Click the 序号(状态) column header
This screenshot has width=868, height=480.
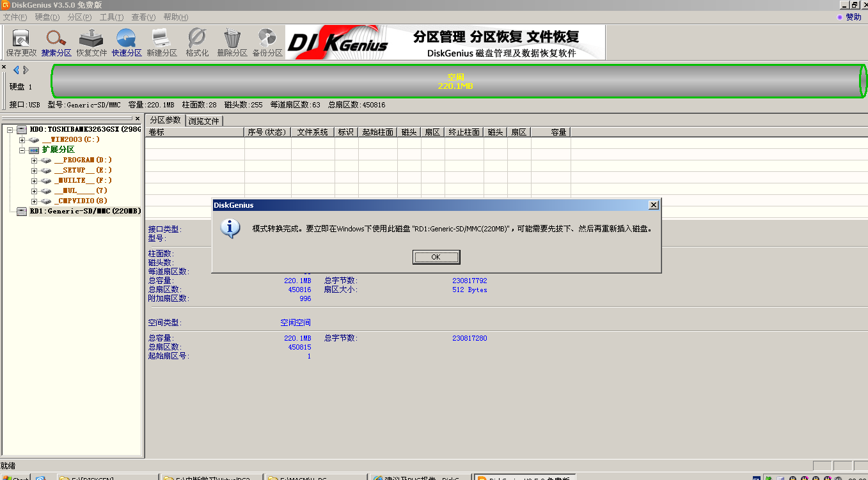(x=268, y=132)
